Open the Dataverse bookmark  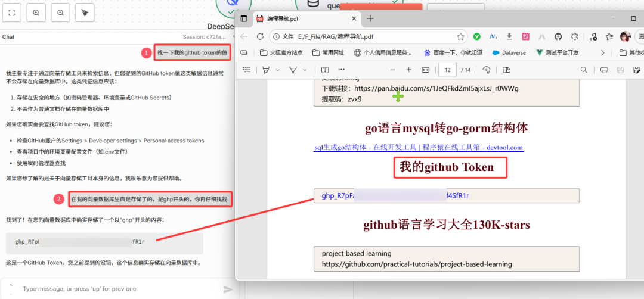tap(509, 52)
